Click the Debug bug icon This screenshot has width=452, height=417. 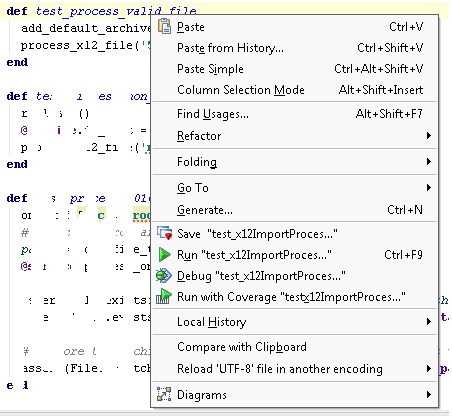(x=164, y=276)
